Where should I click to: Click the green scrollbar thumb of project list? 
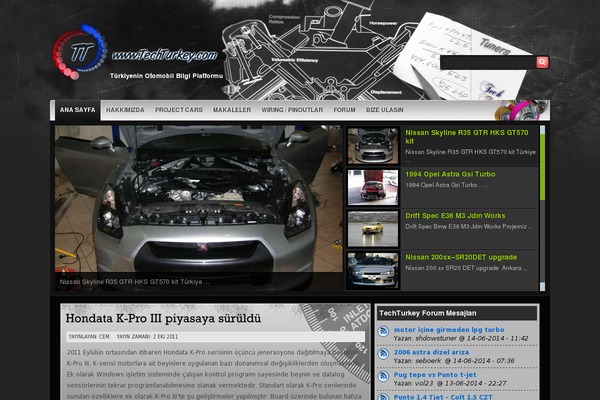click(x=542, y=167)
